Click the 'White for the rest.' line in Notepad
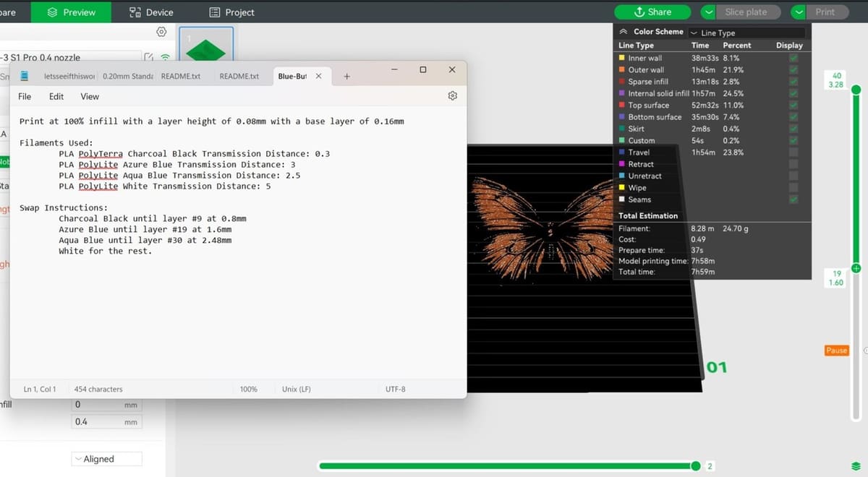The image size is (868, 477). pyautogui.click(x=106, y=251)
